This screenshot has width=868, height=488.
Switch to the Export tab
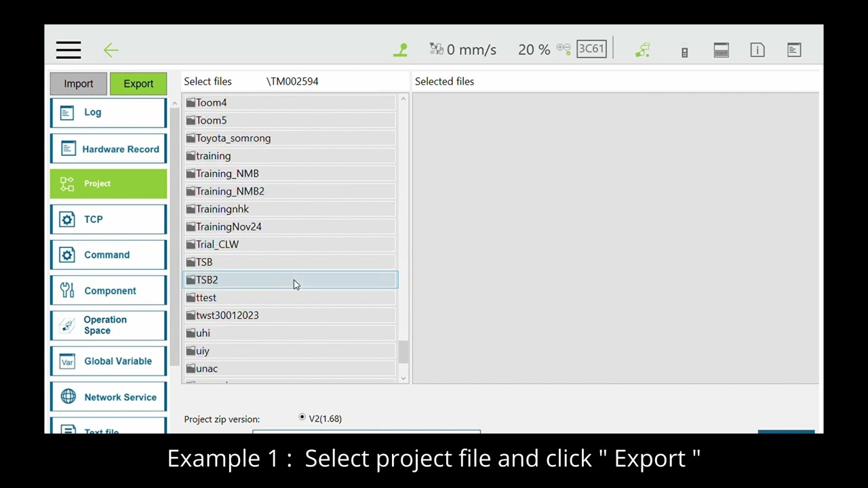(138, 83)
